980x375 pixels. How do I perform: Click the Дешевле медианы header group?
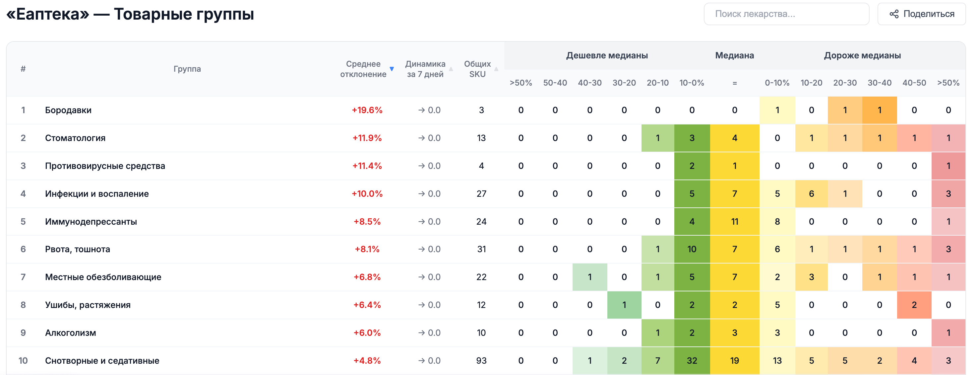pos(606,55)
